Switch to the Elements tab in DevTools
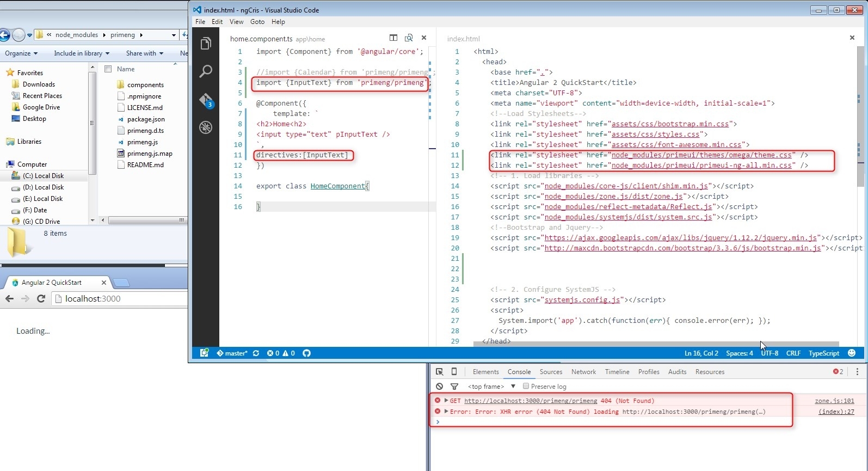This screenshot has width=868, height=471. tap(485, 371)
